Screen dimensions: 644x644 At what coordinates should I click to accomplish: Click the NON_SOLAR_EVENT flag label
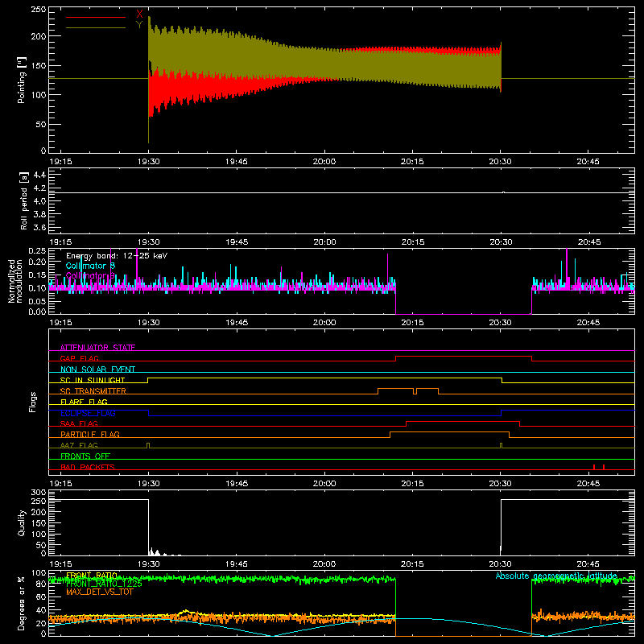click(x=97, y=369)
